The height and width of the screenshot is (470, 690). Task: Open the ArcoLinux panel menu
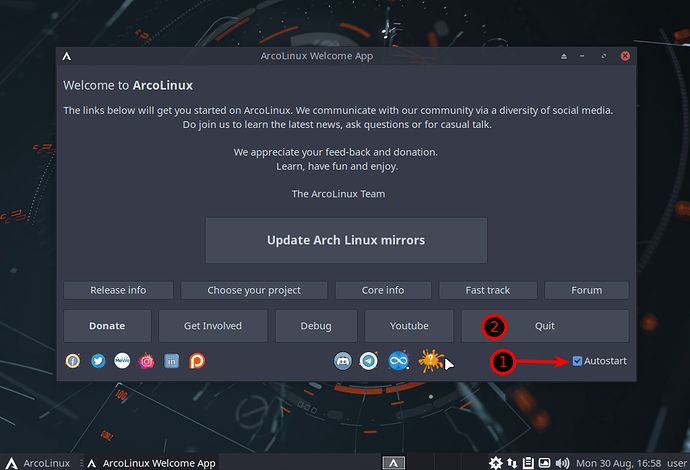tap(38, 463)
